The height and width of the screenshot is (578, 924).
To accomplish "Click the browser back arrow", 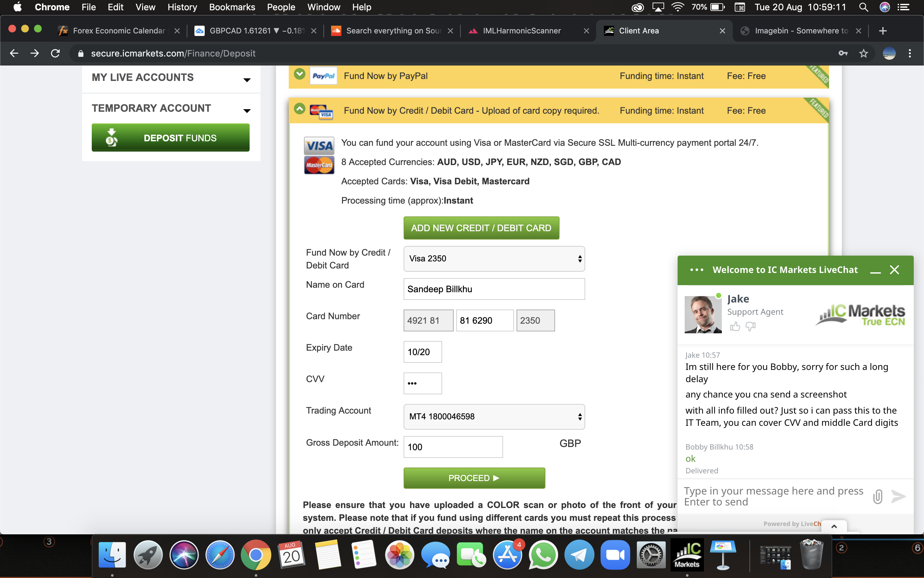I will click(14, 54).
